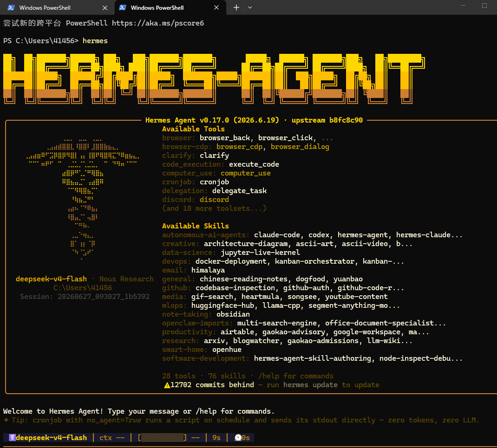Viewport: 497px width, 448px height.
Task: Click '(and 18 more toolsets...)'
Action: point(214,208)
